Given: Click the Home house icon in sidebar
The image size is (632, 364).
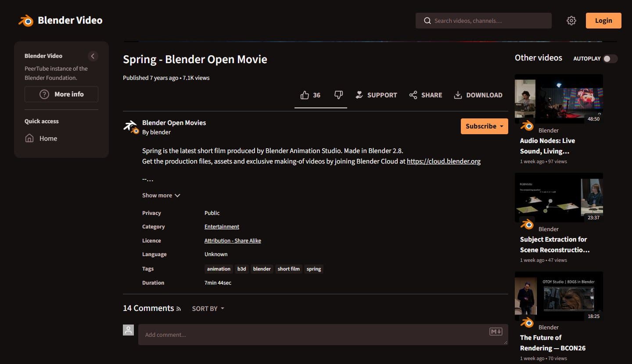Looking at the screenshot, I should (29, 139).
